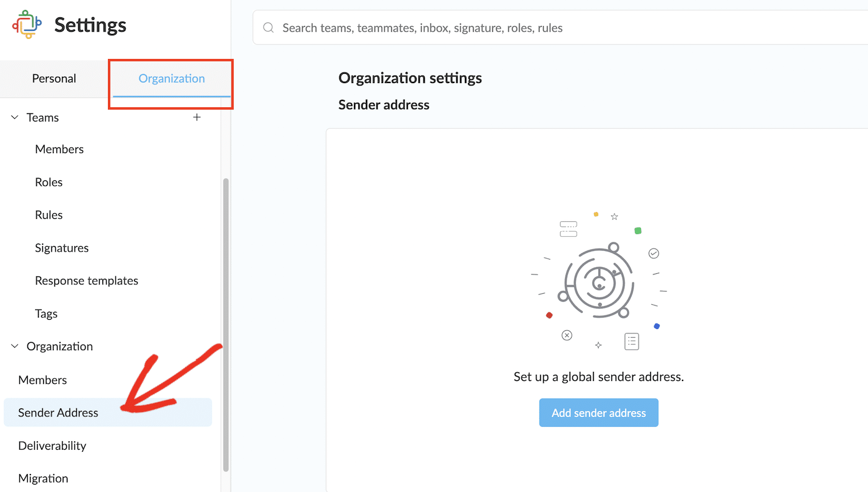Click the Add sender address button
Viewport: 868px width, 492px height.
pos(598,412)
